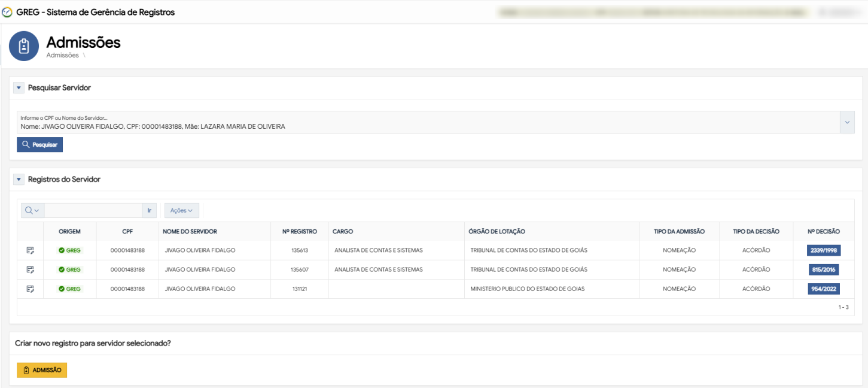868x388 pixels.
Task: Collapse the Registros do Servidor section
Action: coord(19,180)
